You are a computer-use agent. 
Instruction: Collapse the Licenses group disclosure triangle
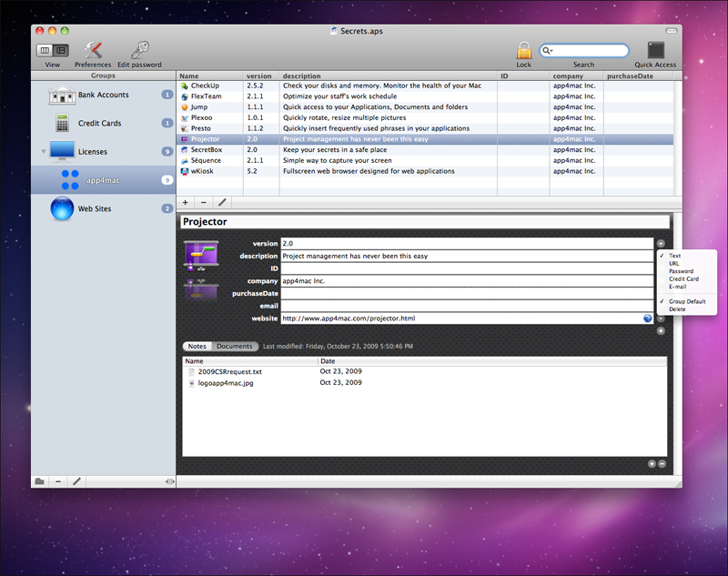coord(43,152)
